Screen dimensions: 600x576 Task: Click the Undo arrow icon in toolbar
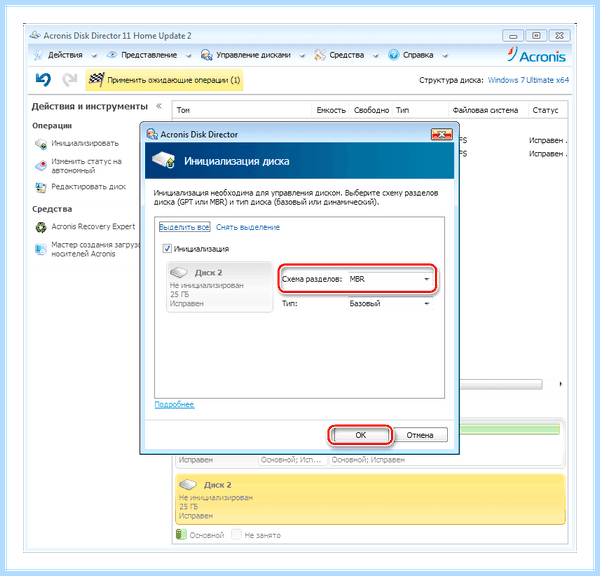[x=43, y=80]
